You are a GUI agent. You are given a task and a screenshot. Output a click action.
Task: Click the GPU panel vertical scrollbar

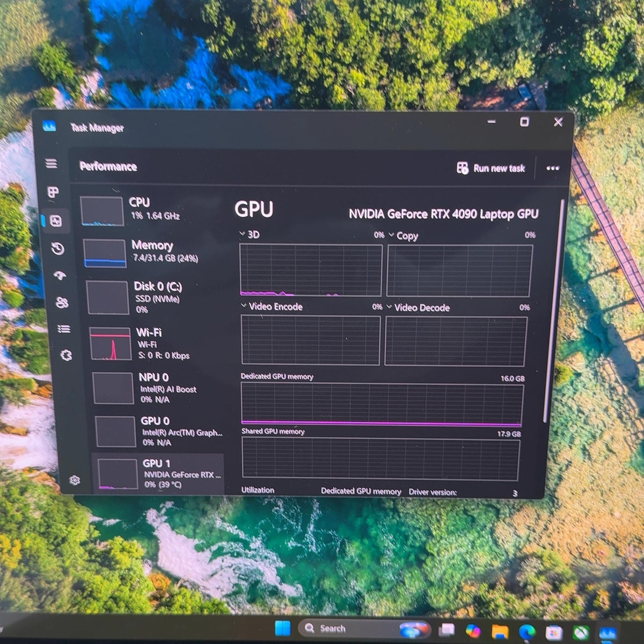click(x=553, y=311)
